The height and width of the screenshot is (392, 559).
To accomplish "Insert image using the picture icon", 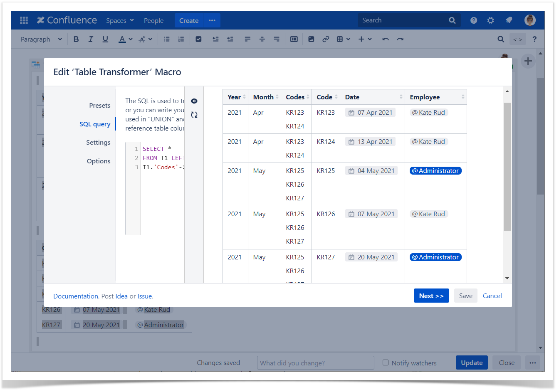I will pyautogui.click(x=311, y=39).
